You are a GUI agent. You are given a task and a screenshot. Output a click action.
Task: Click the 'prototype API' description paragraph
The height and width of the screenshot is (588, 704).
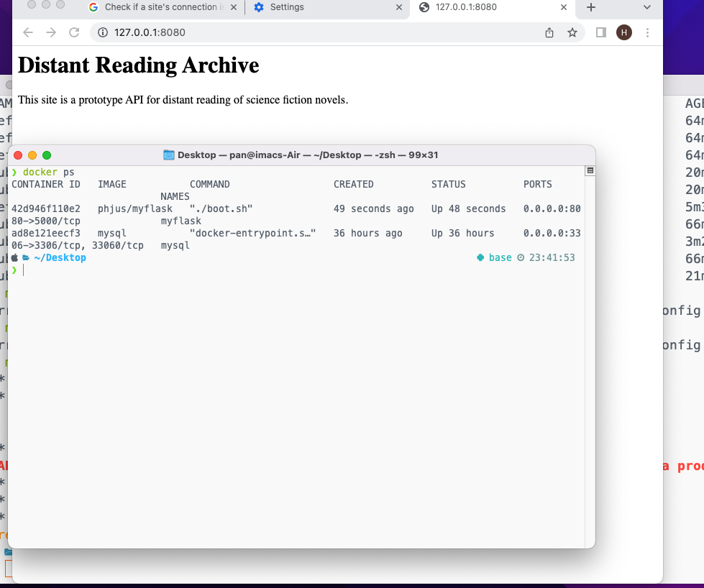[183, 100]
